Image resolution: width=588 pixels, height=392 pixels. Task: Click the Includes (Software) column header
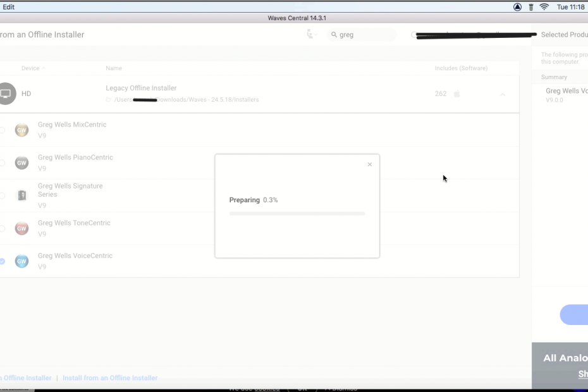click(x=461, y=68)
